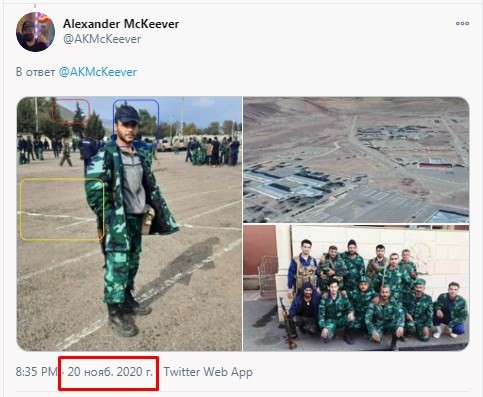Open the three-dot more options menu
483x397 pixels.
coord(462,23)
